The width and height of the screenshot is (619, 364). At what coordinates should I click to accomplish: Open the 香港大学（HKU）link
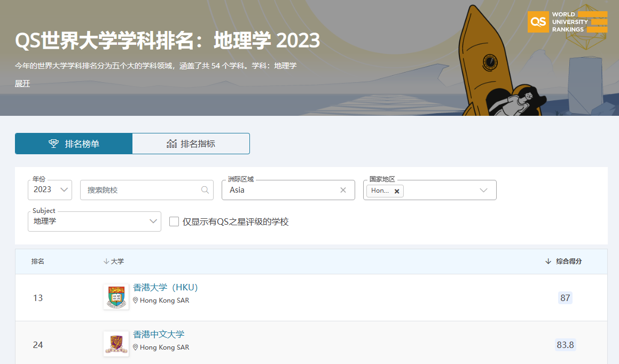pos(165,288)
